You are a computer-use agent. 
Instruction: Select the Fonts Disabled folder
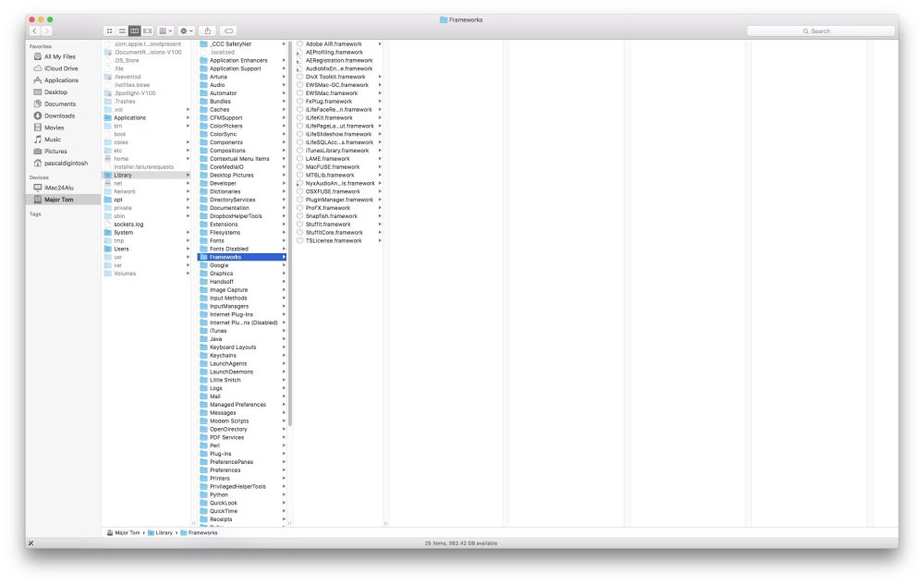[242, 249]
